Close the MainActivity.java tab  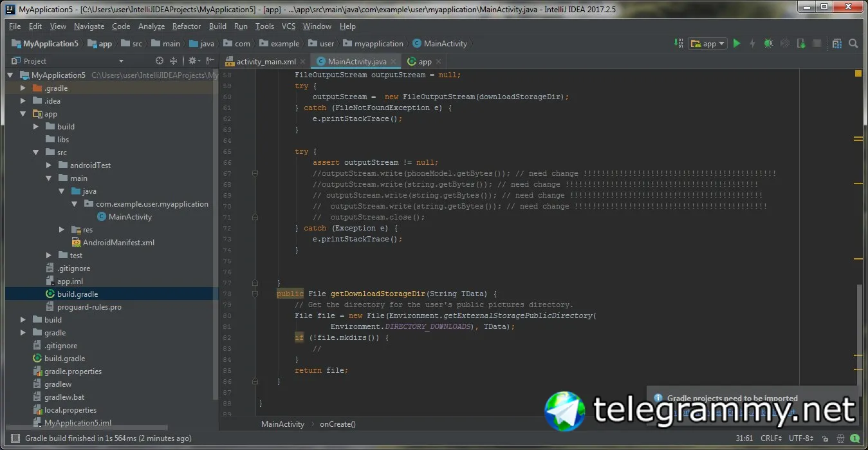pos(394,62)
